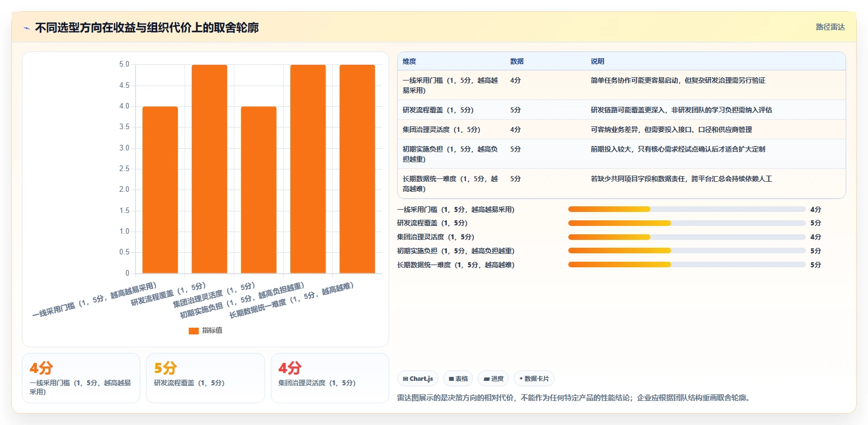This screenshot has width=868, height=425.
Task: Click the 维度 column header
Action: (409, 61)
